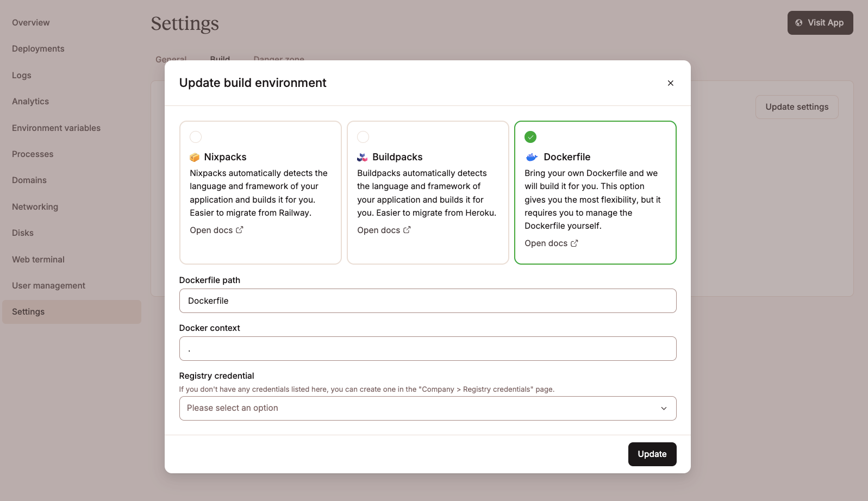Image resolution: width=868 pixels, height=501 pixels.
Task: Click globe icon in Visit App button
Action: coord(799,23)
